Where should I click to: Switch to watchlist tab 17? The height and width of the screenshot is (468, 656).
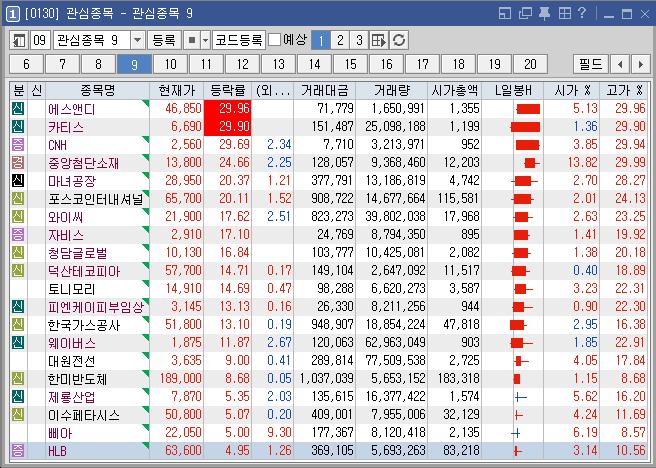click(422, 64)
